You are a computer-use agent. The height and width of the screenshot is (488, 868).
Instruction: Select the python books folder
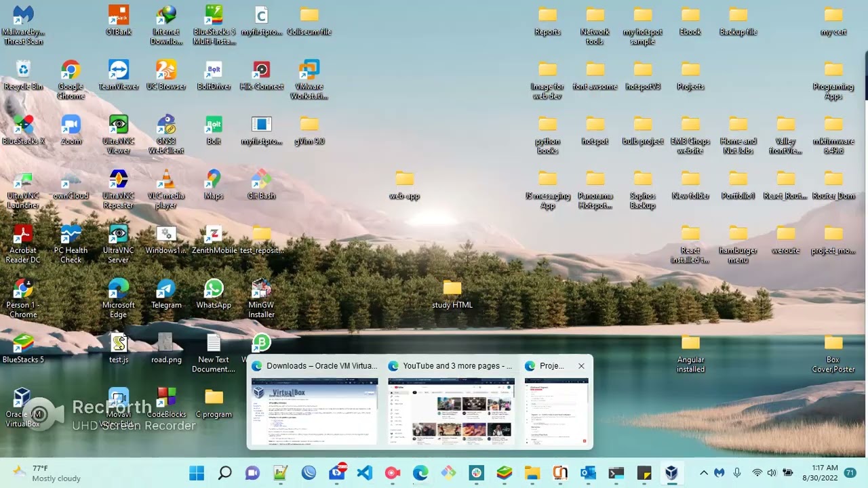pyautogui.click(x=547, y=135)
